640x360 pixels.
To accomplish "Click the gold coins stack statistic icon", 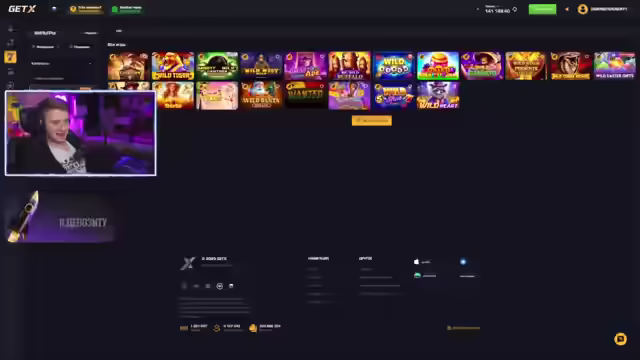I will pos(253,328).
